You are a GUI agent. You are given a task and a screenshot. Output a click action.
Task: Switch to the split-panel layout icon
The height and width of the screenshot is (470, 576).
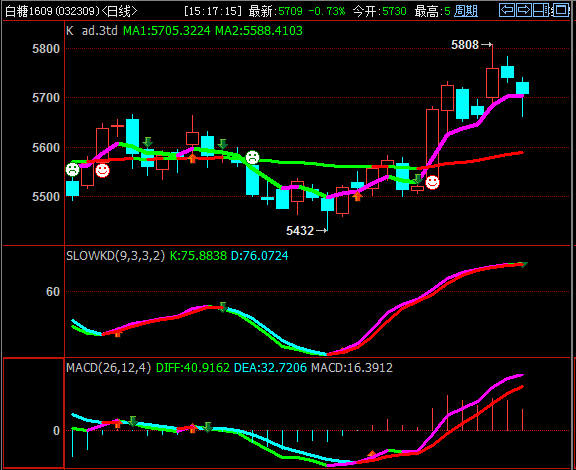[541, 10]
